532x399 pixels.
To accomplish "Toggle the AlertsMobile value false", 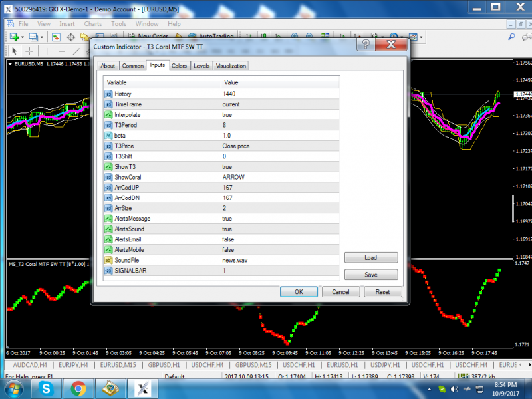I will pyautogui.click(x=280, y=250).
